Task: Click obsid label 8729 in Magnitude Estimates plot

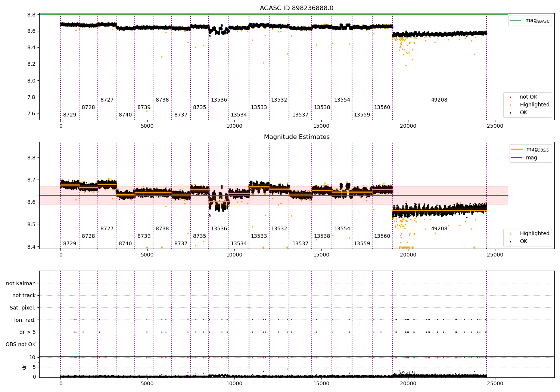Action: [69, 244]
